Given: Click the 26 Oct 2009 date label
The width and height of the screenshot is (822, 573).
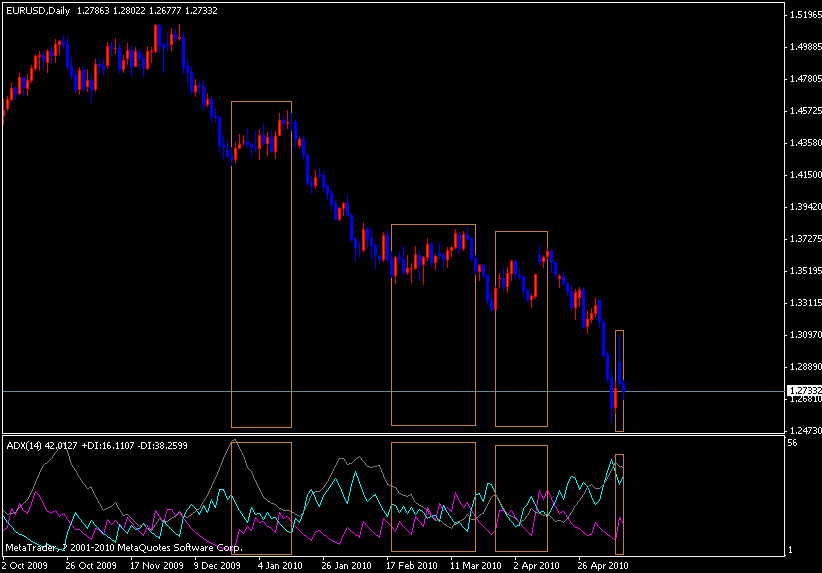Looking at the screenshot, I should [91, 566].
